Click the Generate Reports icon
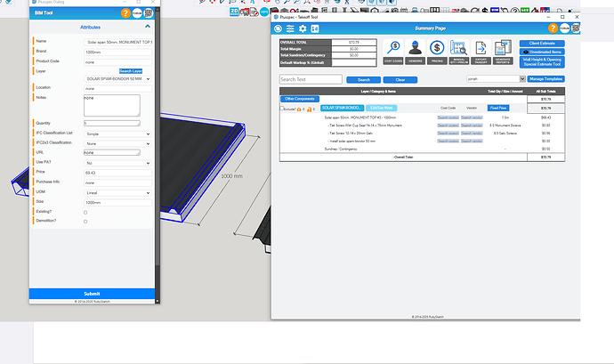 (503, 52)
